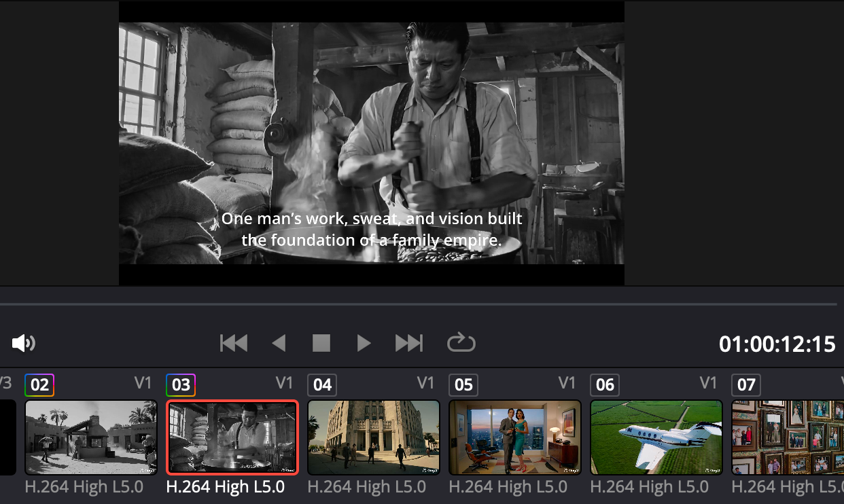The image size is (844, 504).
Task: Click the V1 track label above clip 04
Action: click(x=425, y=383)
